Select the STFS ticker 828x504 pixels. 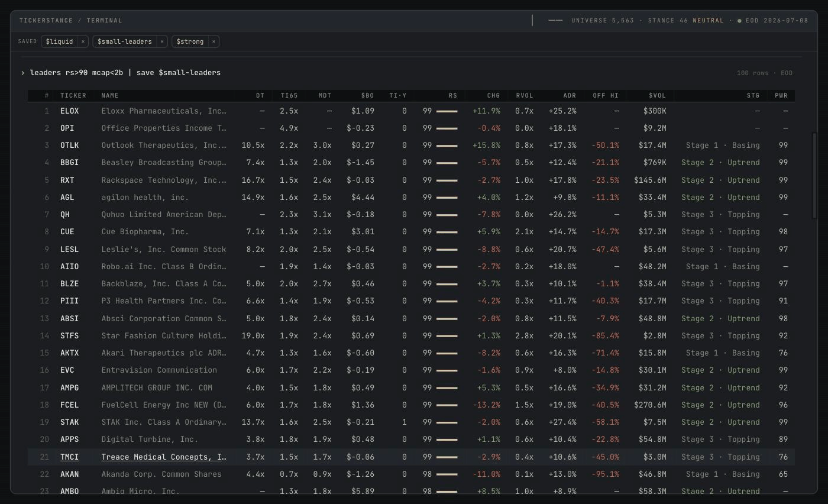pyautogui.click(x=69, y=335)
